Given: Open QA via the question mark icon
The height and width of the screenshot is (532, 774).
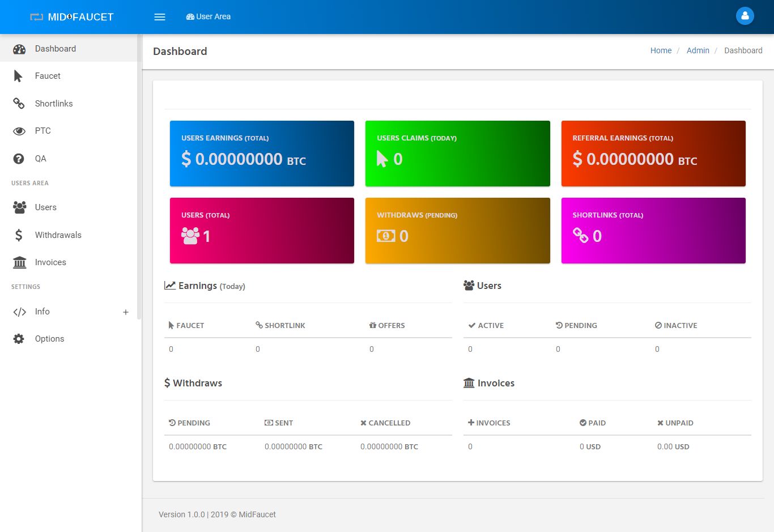Looking at the screenshot, I should click(19, 159).
